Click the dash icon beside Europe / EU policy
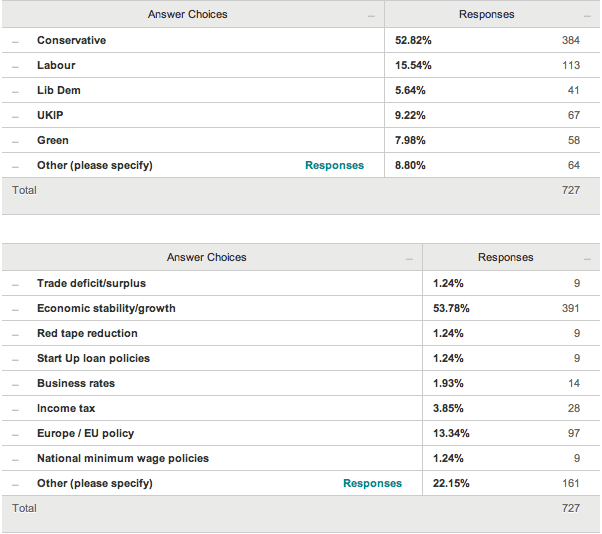Screen dimensions: 602x534 tap(16, 434)
